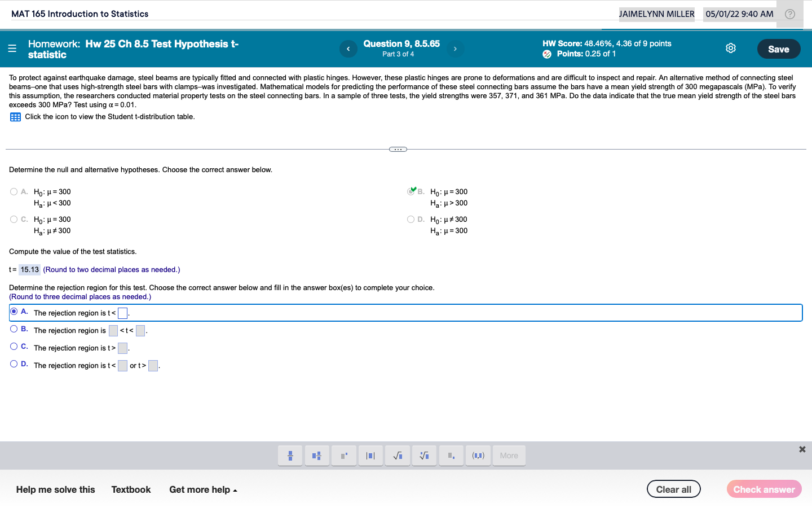Expand the collapsed problem text ellipsis handle
The image size is (812, 508).
pos(398,150)
